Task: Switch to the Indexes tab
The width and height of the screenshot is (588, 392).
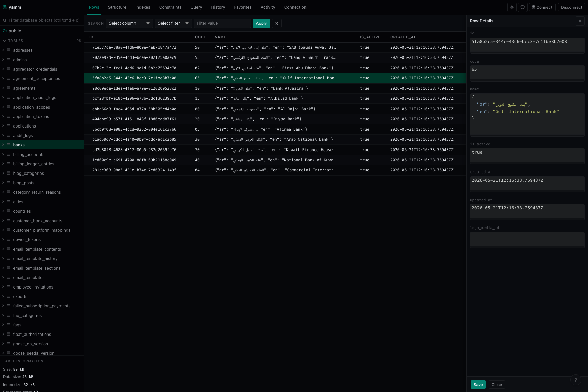Action: [x=143, y=7]
